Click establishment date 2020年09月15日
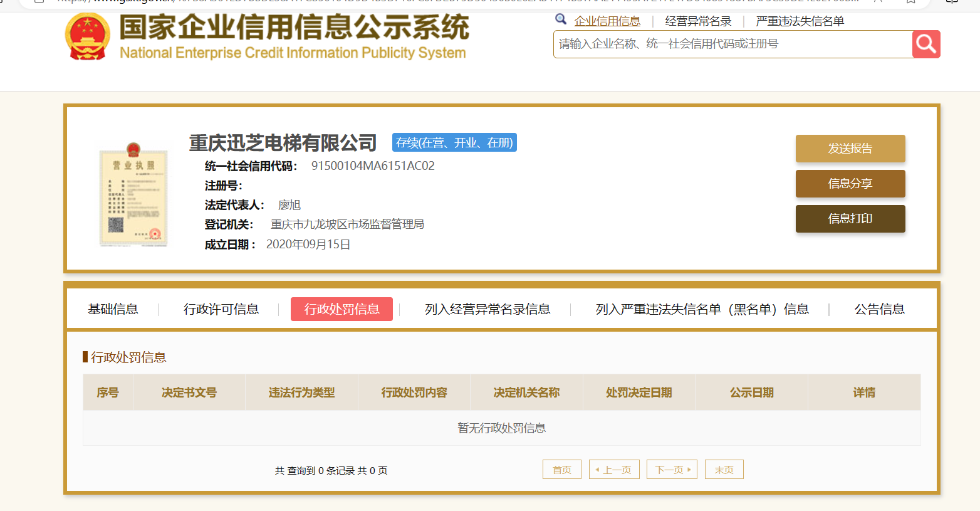This screenshot has height=511, width=980. tap(308, 245)
